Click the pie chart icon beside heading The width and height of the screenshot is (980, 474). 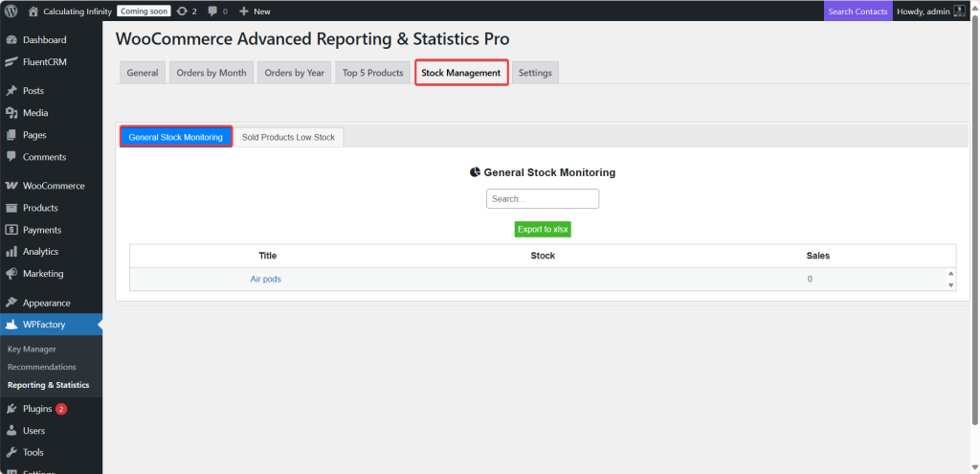coord(475,172)
